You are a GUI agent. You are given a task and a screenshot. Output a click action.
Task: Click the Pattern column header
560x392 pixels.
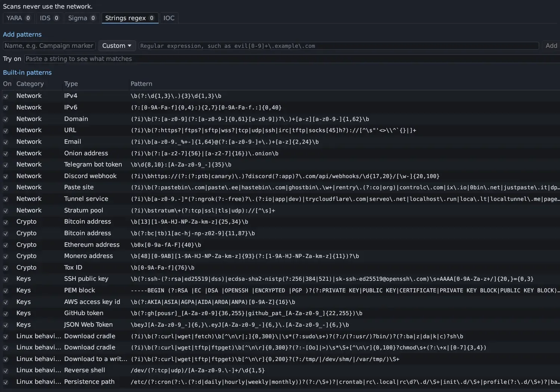click(x=141, y=84)
